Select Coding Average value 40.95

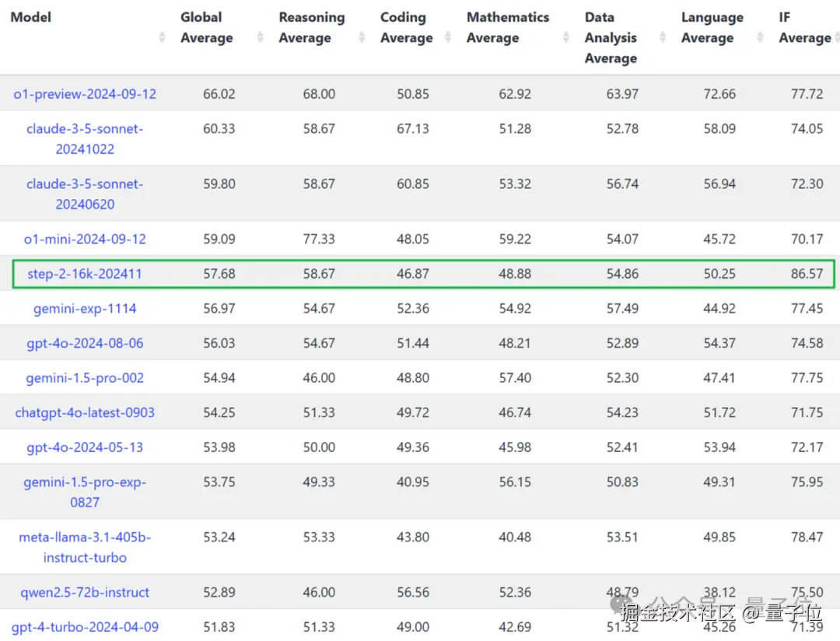click(413, 482)
